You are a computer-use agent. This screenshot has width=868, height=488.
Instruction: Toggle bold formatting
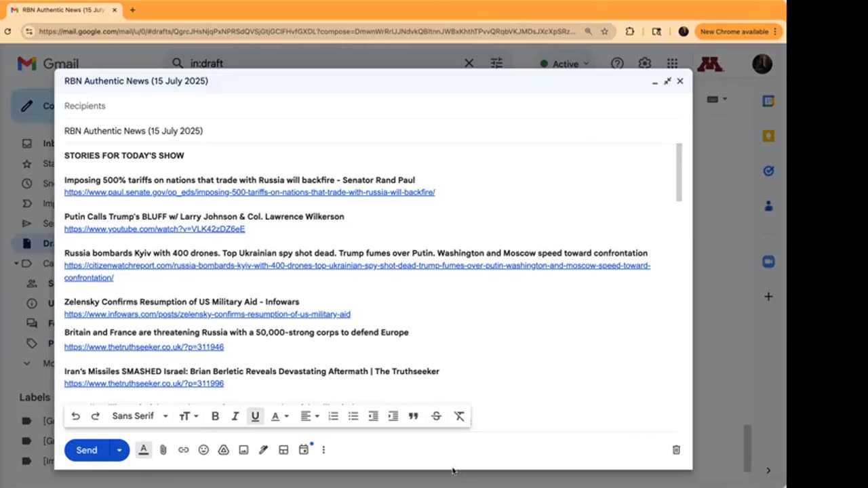coord(215,416)
